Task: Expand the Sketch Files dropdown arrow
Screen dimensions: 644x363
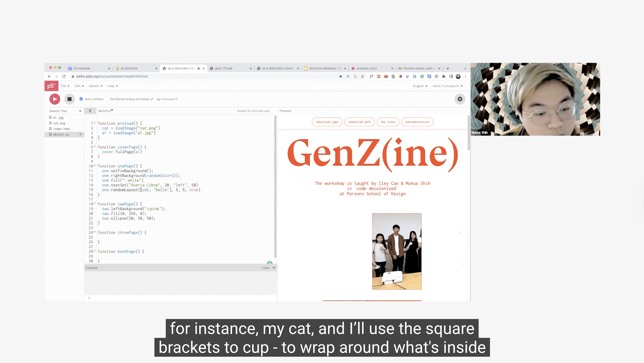Action: [80, 111]
